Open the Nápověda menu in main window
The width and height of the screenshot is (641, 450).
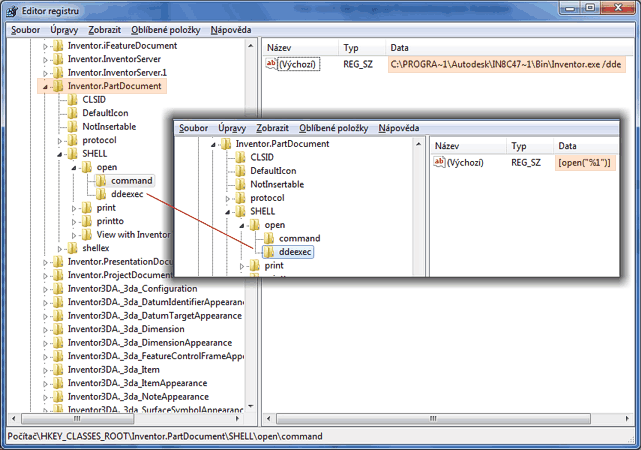coord(231,30)
